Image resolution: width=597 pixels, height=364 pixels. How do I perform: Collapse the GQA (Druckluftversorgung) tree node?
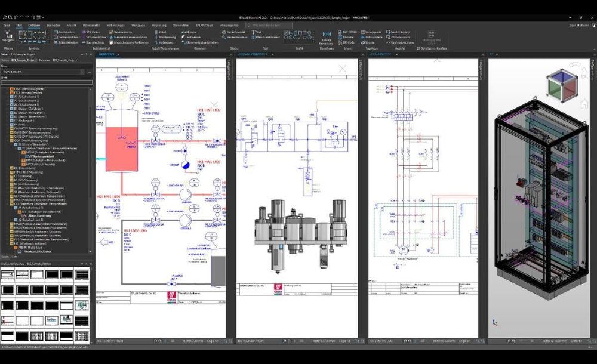click(8, 140)
